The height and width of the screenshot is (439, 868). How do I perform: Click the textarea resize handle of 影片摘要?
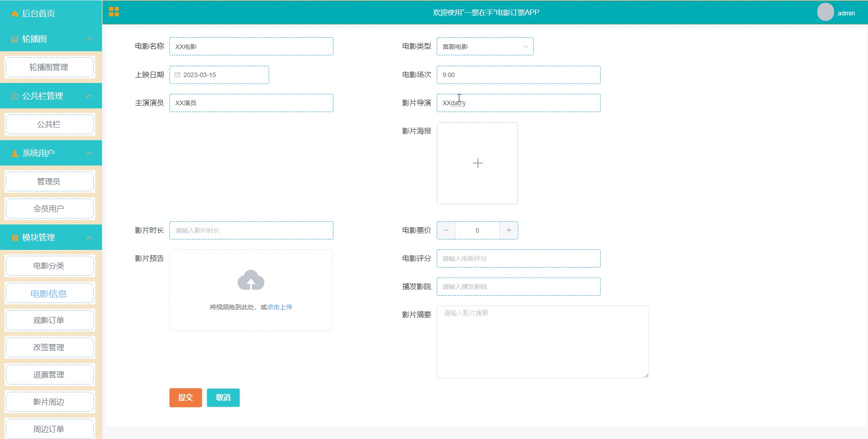click(x=646, y=375)
